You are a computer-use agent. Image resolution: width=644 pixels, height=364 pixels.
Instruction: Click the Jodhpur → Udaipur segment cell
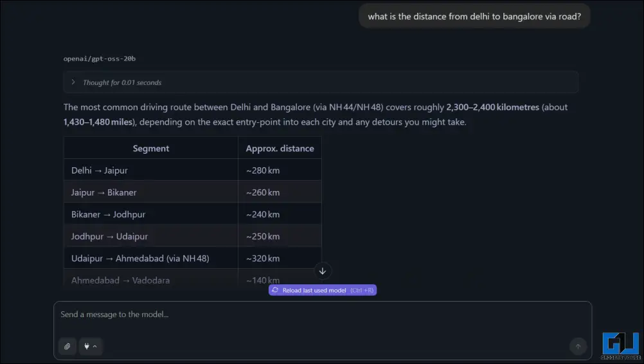tap(109, 236)
